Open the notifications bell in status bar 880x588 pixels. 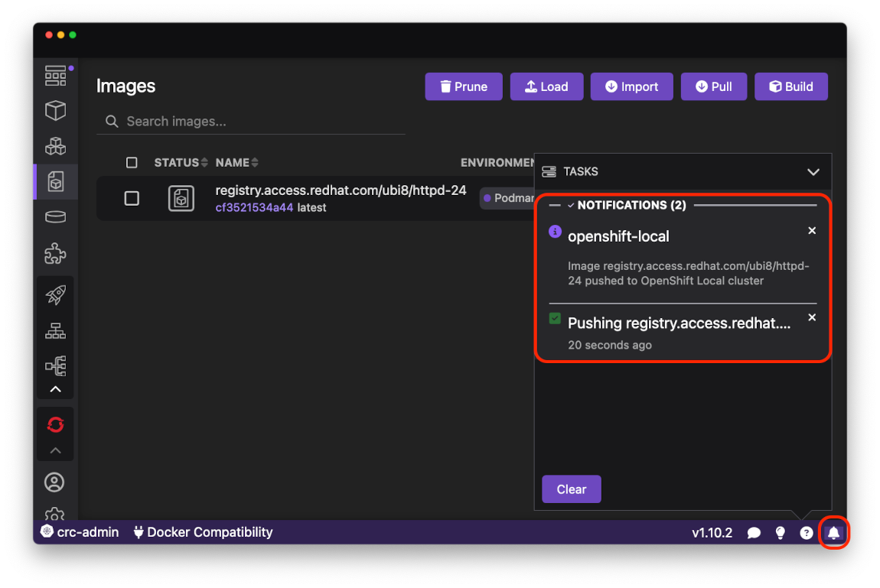coord(833,532)
